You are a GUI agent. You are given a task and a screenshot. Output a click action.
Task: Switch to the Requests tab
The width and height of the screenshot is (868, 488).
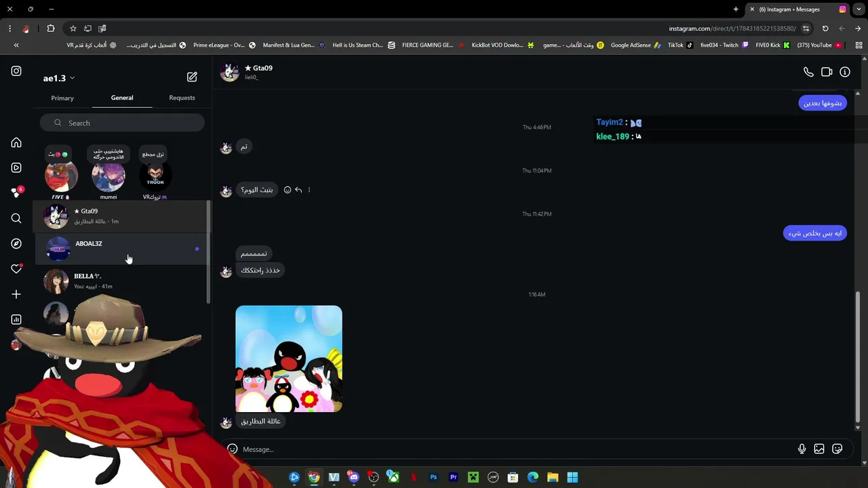[x=182, y=98]
